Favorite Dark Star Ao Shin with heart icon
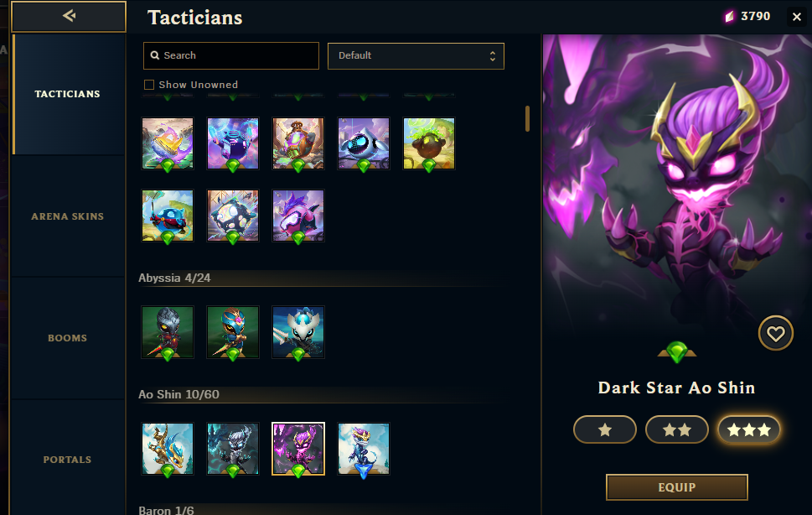Image resolution: width=812 pixels, height=515 pixels. pyautogui.click(x=775, y=333)
